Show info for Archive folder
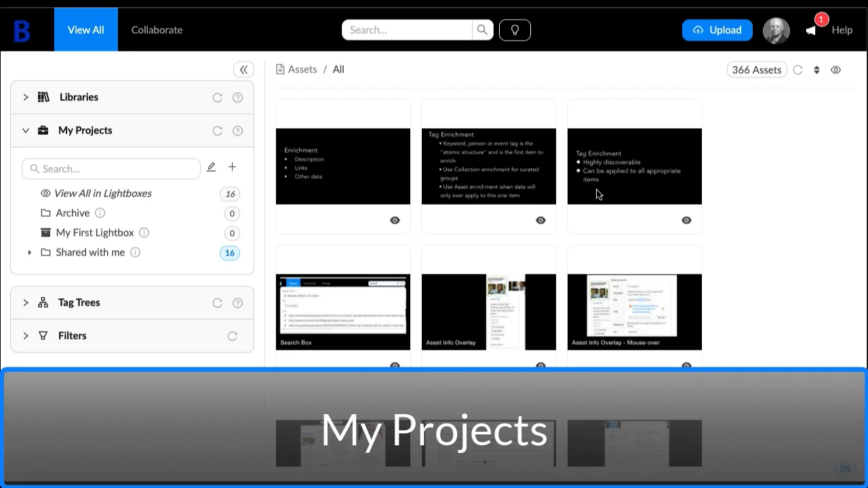 point(100,213)
